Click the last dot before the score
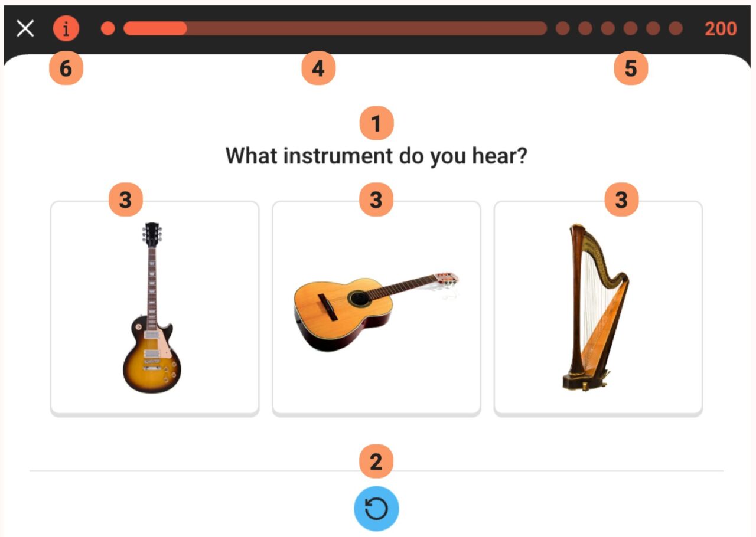This screenshot has width=756, height=537. 675,28
